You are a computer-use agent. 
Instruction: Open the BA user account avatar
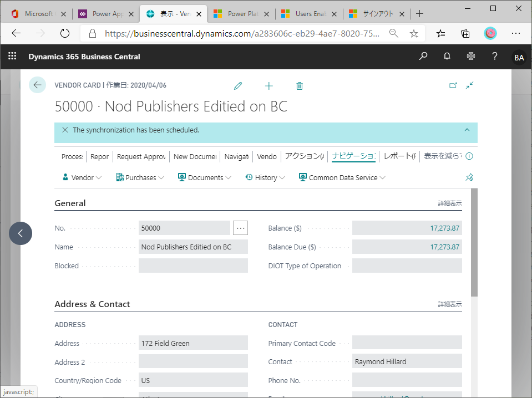519,57
